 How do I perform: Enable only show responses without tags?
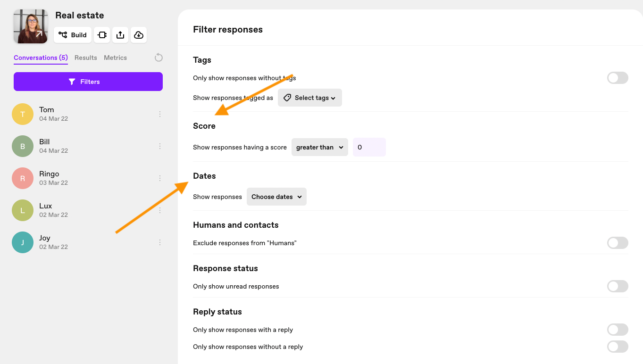click(x=618, y=78)
